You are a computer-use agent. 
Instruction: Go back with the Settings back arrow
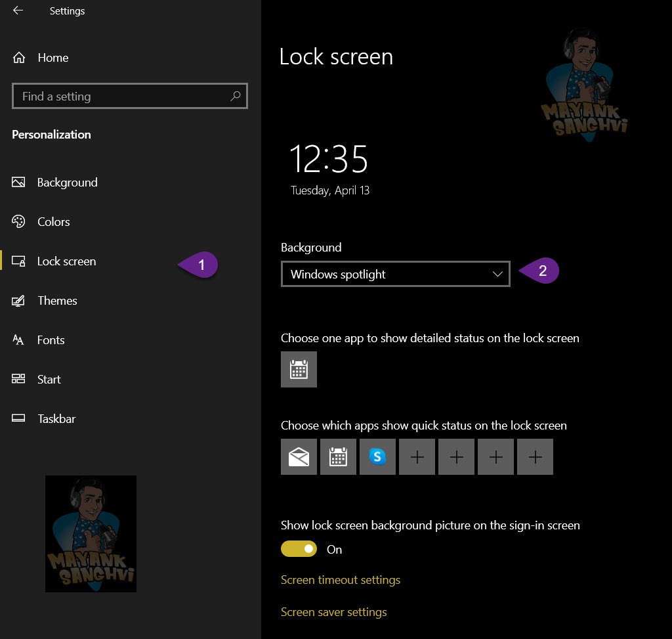pyautogui.click(x=18, y=11)
